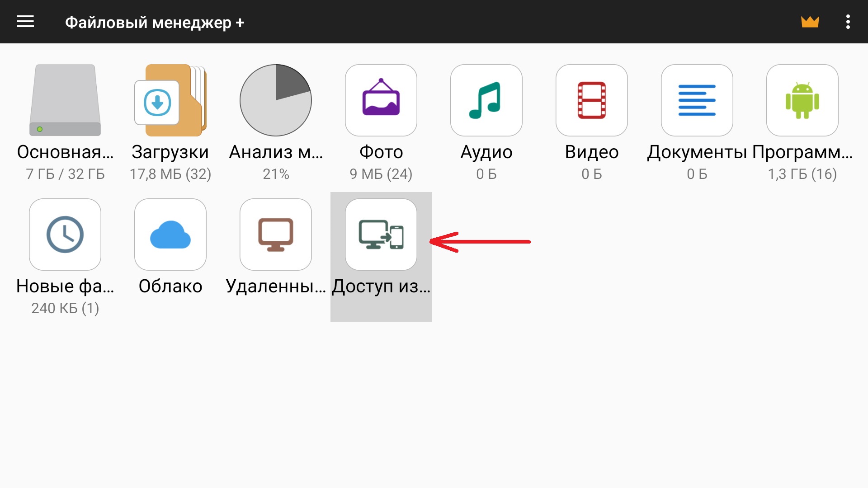Click the 'Основная…' label
The width and height of the screenshot is (868, 488).
65,152
